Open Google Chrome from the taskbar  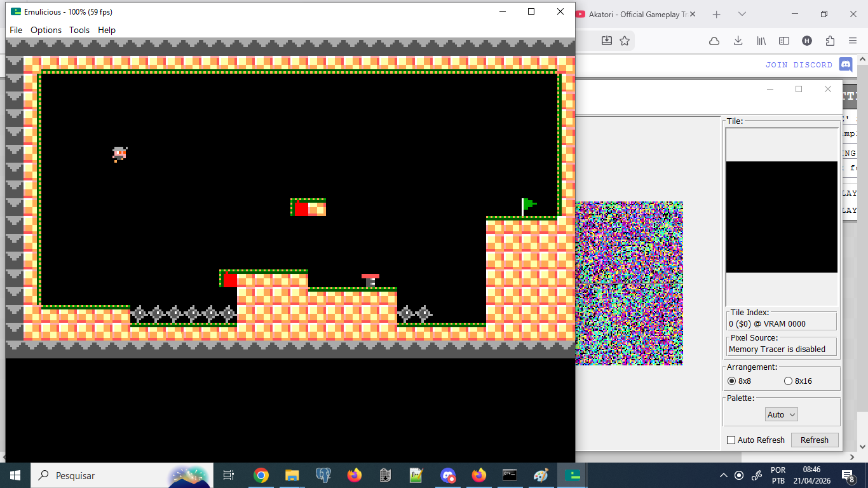click(261, 475)
